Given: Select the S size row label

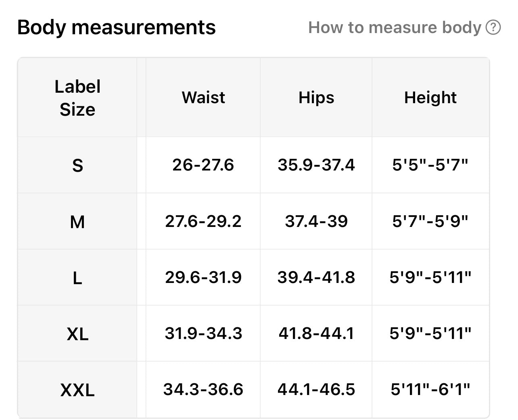Looking at the screenshot, I should click(77, 165).
